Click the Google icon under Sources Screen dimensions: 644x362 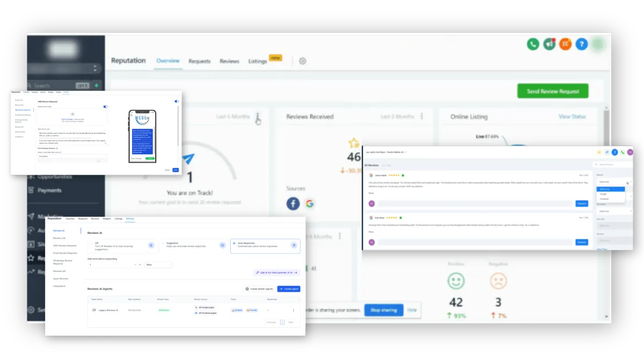309,203
